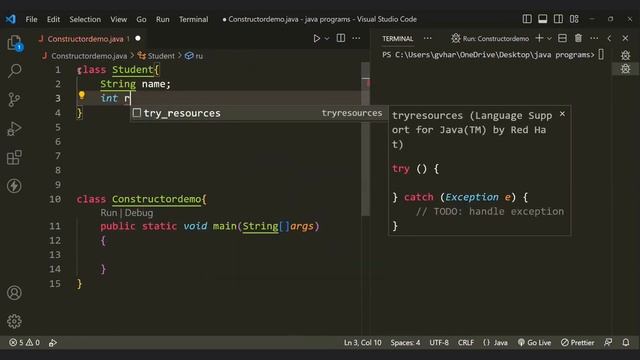The height and width of the screenshot is (360, 640).
Task: Open terminal panel More Actions menu
Action: (x=594, y=38)
